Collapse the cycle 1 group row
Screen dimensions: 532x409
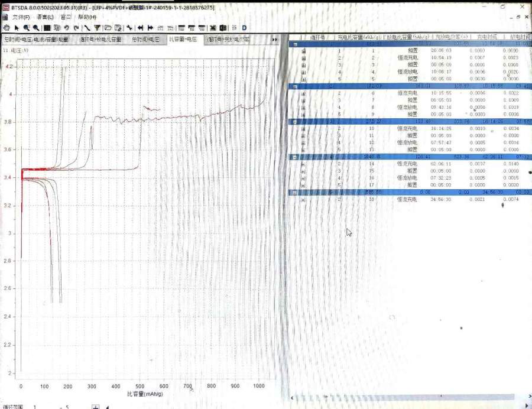point(294,44)
